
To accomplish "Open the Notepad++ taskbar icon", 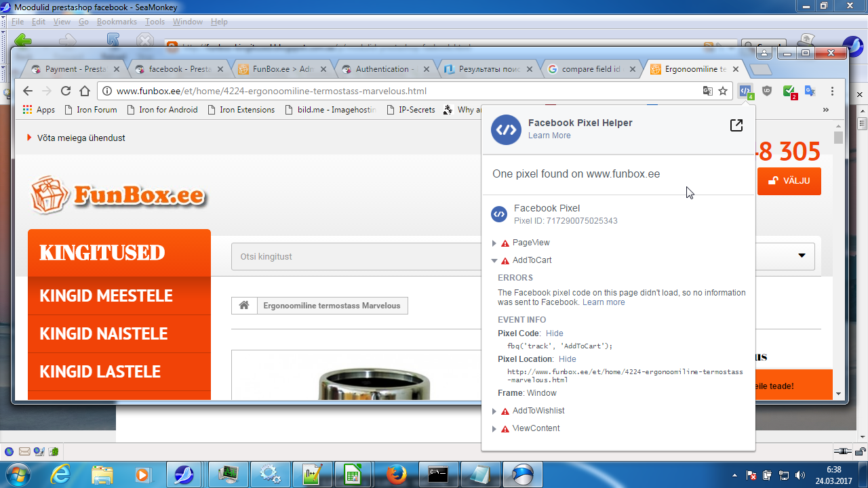I will pos(312,474).
